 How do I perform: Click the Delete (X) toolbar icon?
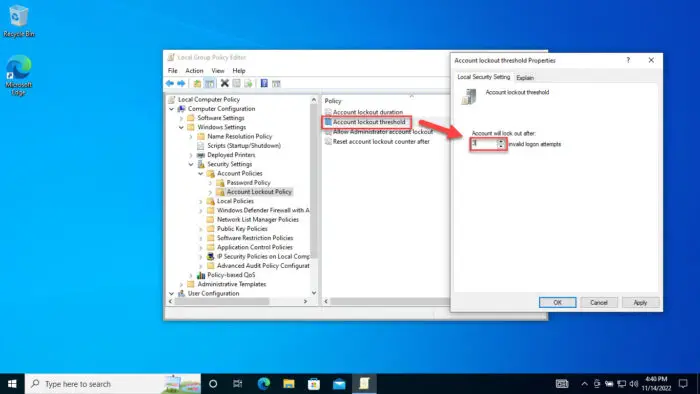pos(225,83)
